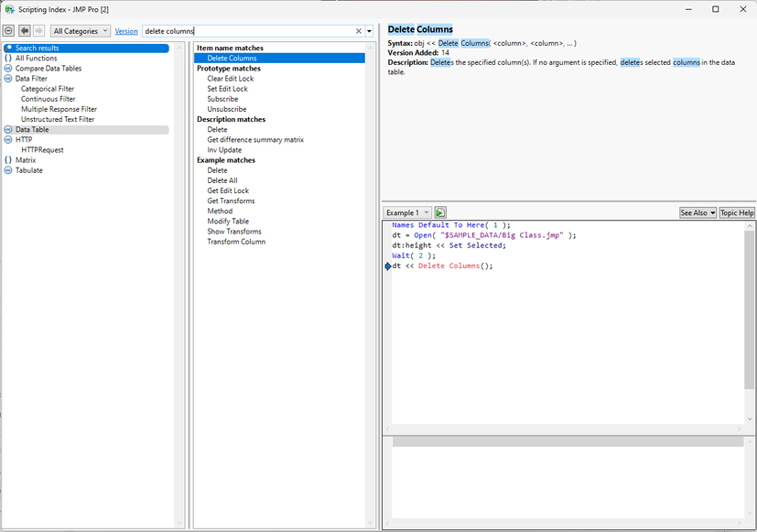The image size is (757, 532).
Task: Click the Back arrow navigation icon
Action: (25, 31)
